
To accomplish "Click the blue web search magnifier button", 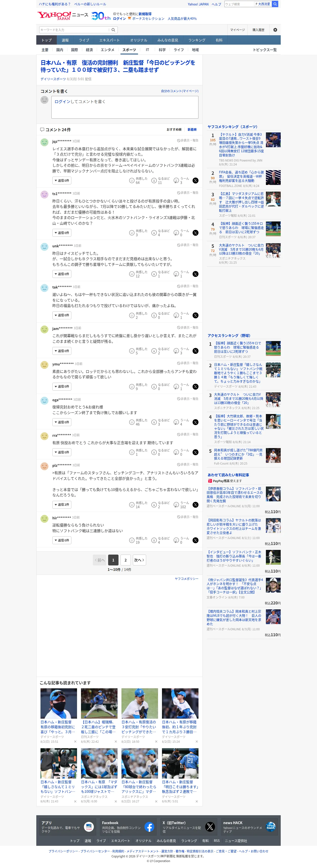I will pos(275,4).
